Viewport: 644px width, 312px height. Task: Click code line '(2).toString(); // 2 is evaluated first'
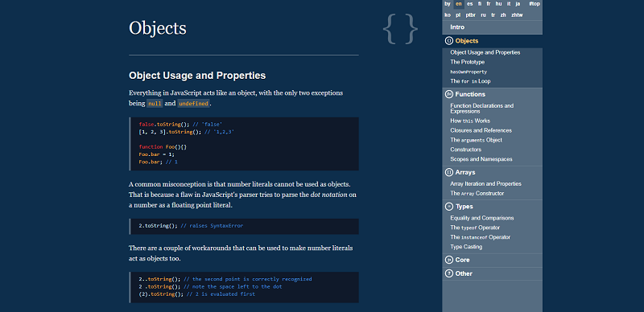pos(196,294)
